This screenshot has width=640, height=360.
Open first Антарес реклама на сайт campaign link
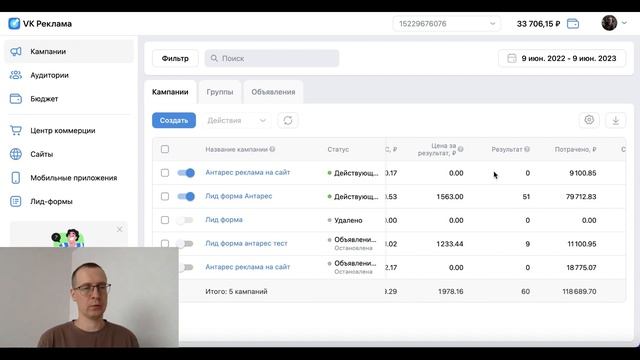[248, 172]
